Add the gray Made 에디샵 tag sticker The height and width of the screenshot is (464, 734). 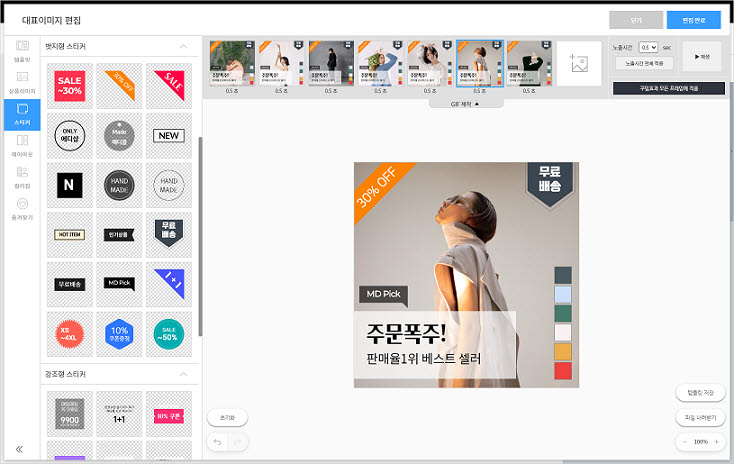[x=119, y=136]
